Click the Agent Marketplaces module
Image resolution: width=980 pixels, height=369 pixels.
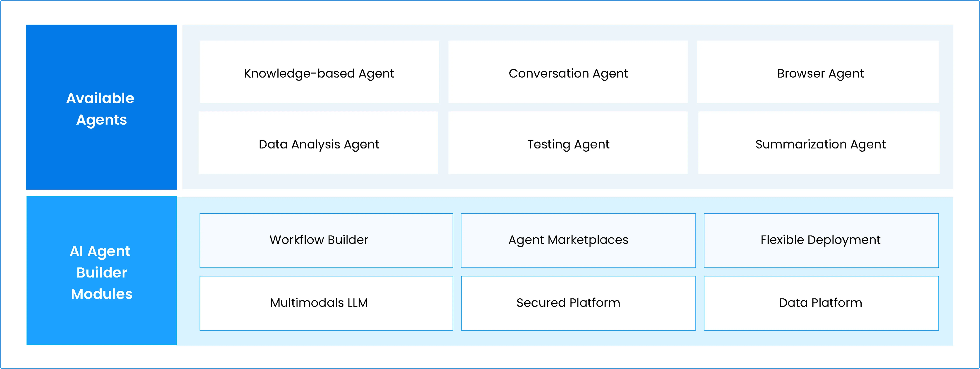tap(578, 241)
